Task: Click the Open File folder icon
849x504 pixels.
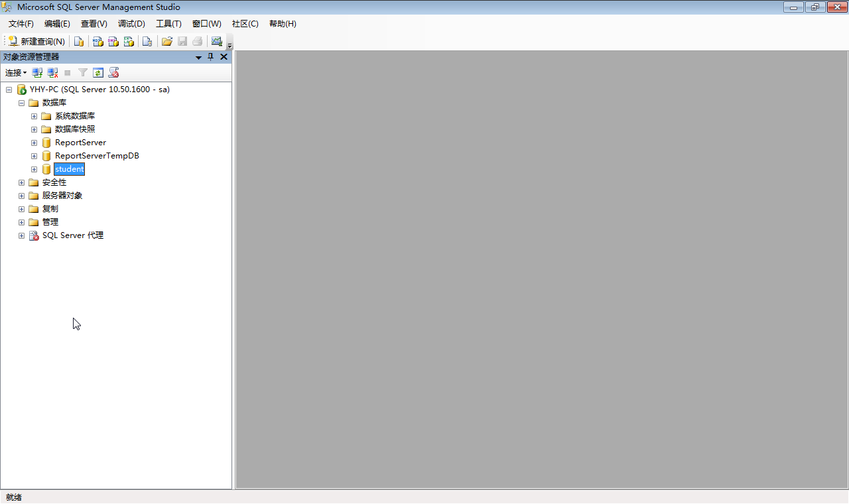Action: pos(167,41)
